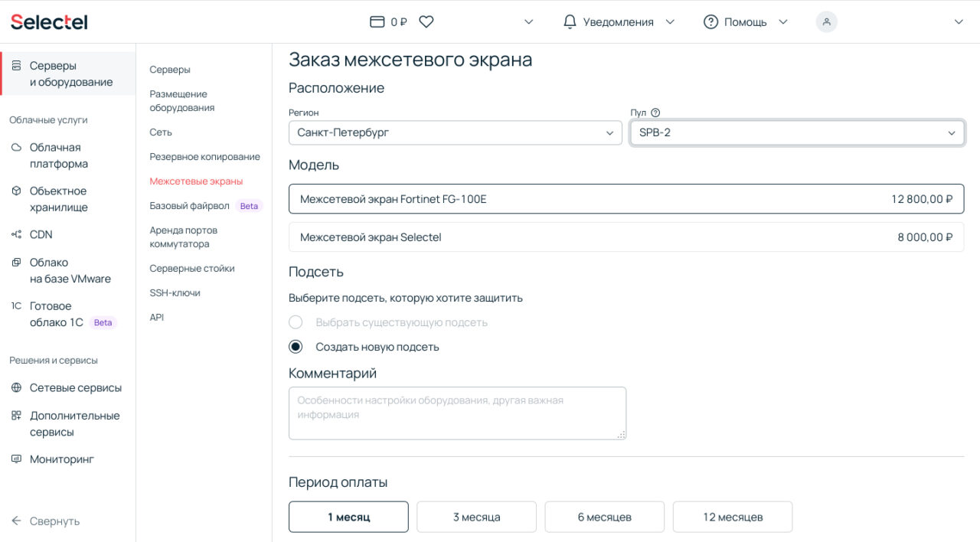Image resolution: width=980 pixels, height=542 pixels.
Task: Open the Пул dropdown SPB-2
Action: click(797, 132)
